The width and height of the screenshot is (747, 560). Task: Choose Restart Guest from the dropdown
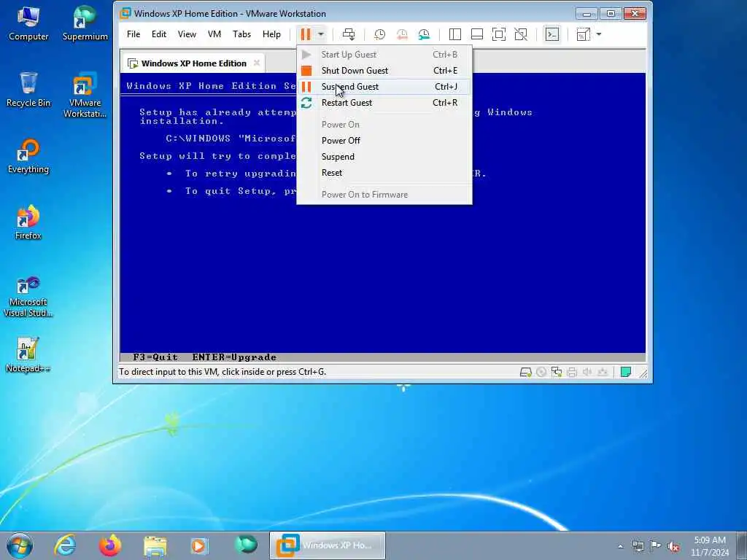pyautogui.click(x=384, y=103)
